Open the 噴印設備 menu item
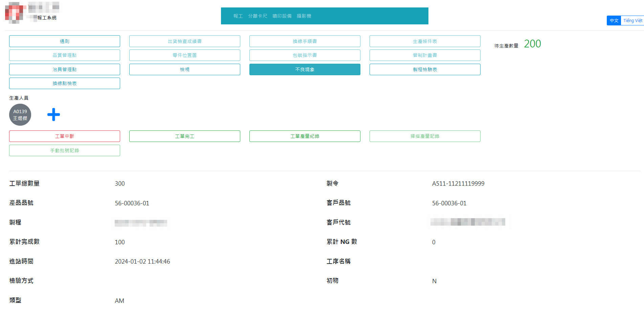The image size is (644, 331). (x=283, y=16)
